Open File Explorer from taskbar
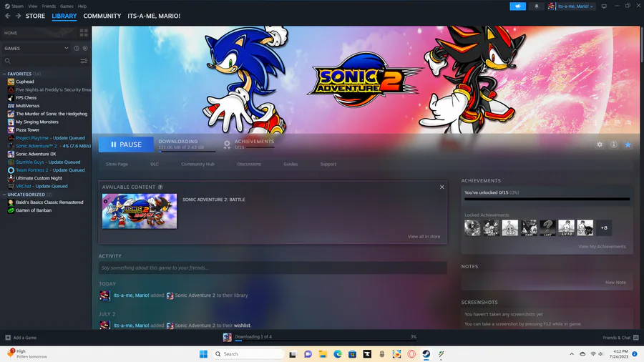 click(323, 354)
